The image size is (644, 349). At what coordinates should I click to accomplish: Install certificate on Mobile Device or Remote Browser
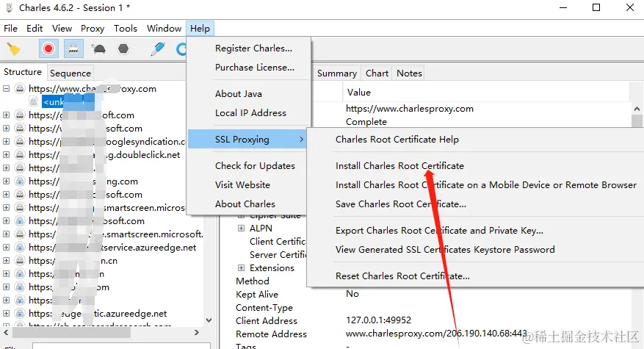click(486, 185)
